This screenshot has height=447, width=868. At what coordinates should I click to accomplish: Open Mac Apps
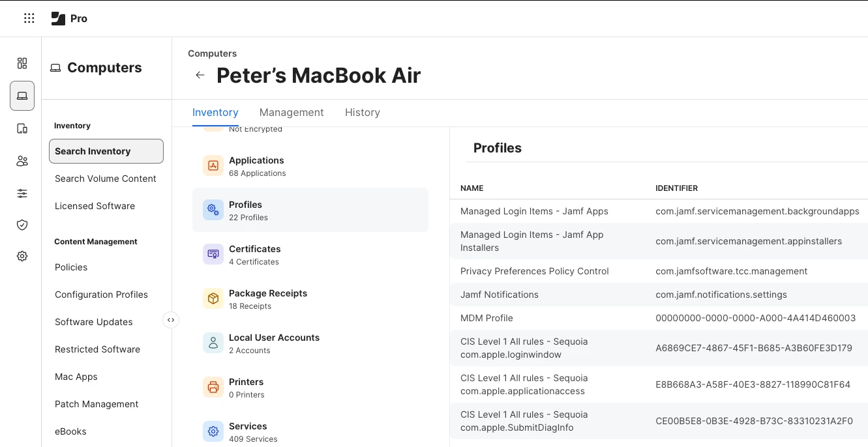pos(76,377)
